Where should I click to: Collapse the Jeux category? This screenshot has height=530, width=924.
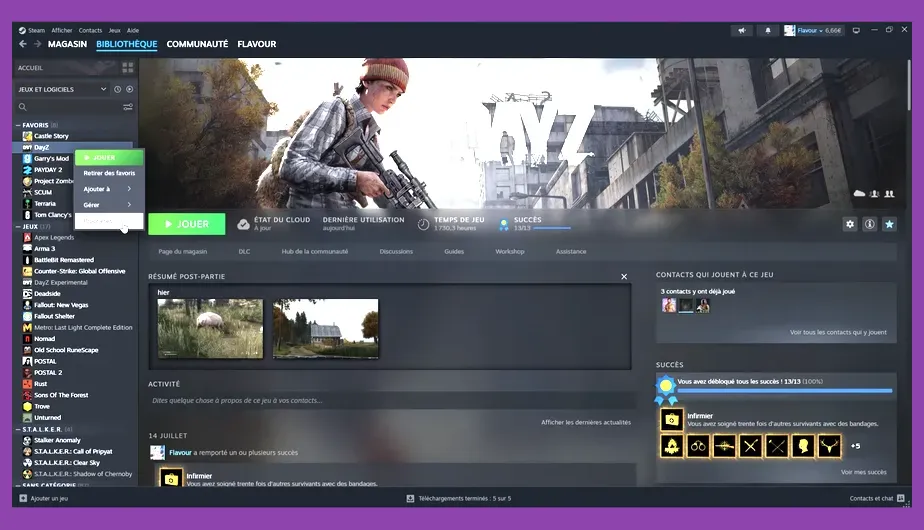(x=18, y=226)
